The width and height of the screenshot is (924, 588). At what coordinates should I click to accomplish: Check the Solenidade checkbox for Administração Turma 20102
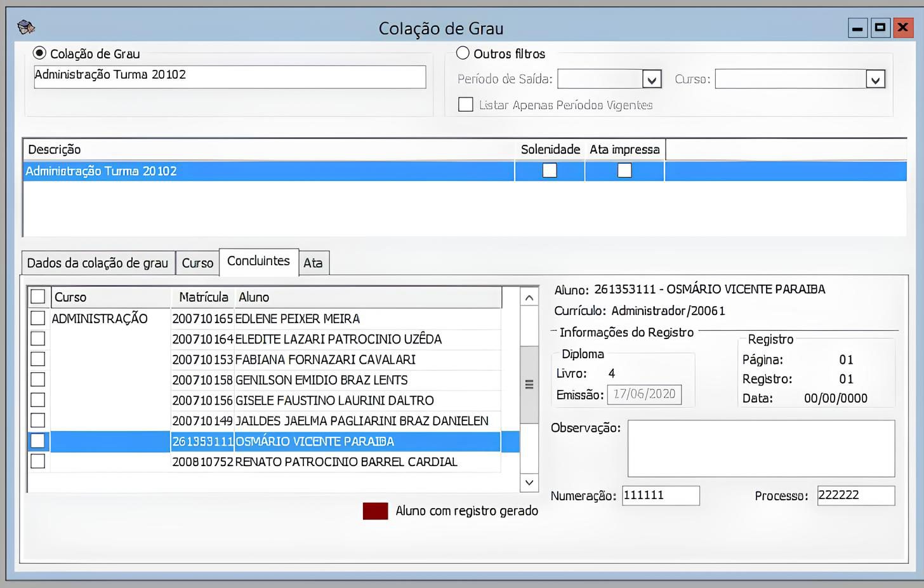[549, 170]
